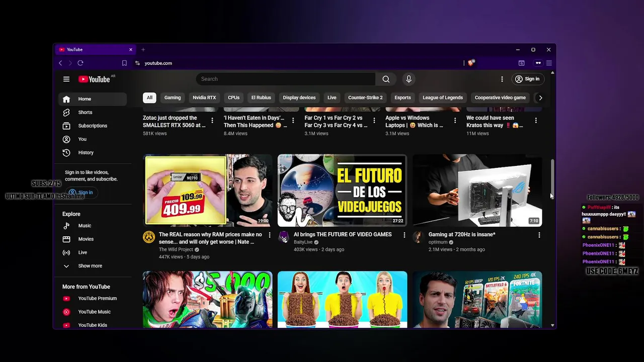Open options for Apple vs Windows Laptops video

[455, 121]
